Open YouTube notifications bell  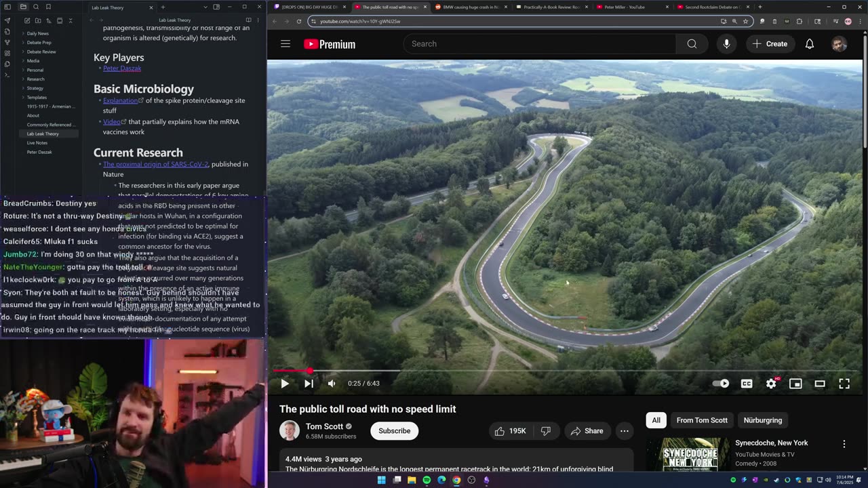tap(810, 44)
